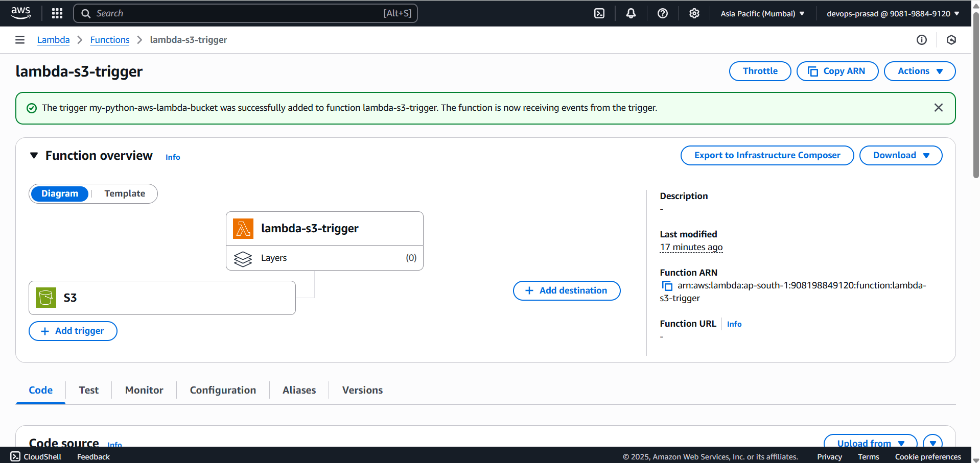The width and height of the screenshot is (980, 463).
Task: Launch CloudShell from the top bar
Action: coord(599,13)
